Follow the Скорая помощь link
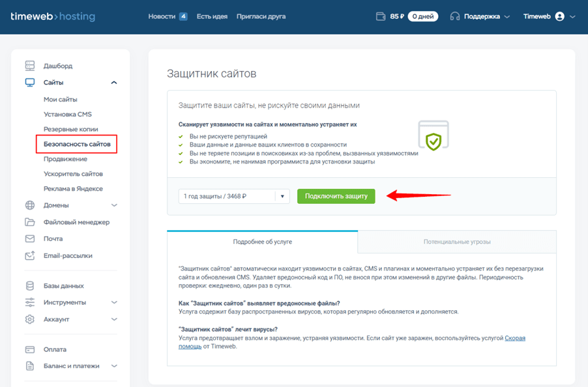The width and height of the screenshot is (588, 387). coord(515,338)
